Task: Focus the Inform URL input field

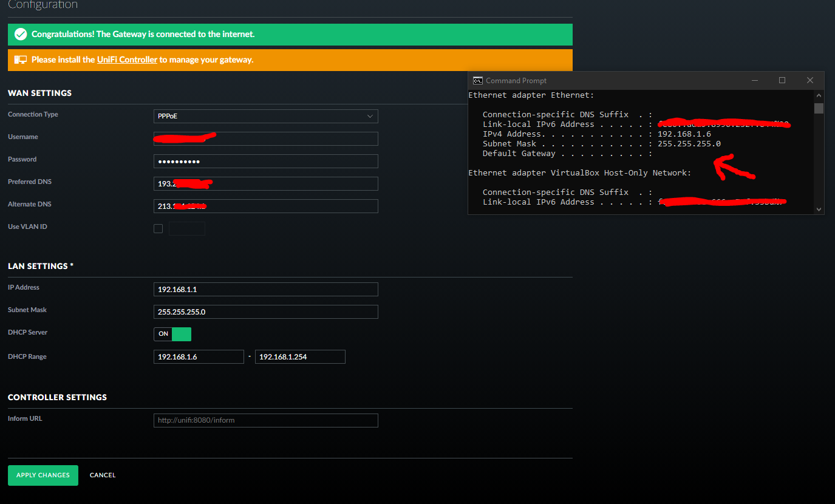Action: pos(265,420)
